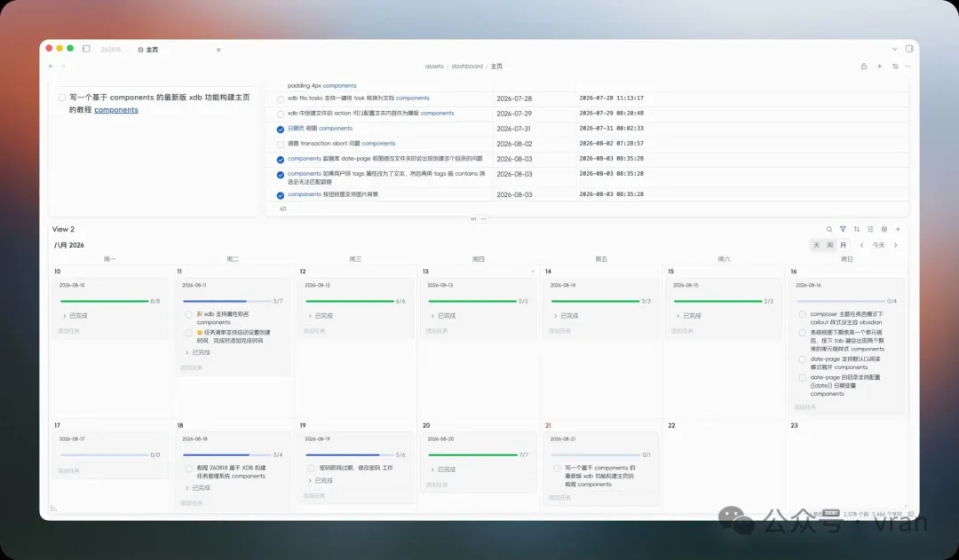This screenshot has width=959, height=560.
Task: Click 添加任务 under the 2026-08-17 card
Action: [68, 471]
